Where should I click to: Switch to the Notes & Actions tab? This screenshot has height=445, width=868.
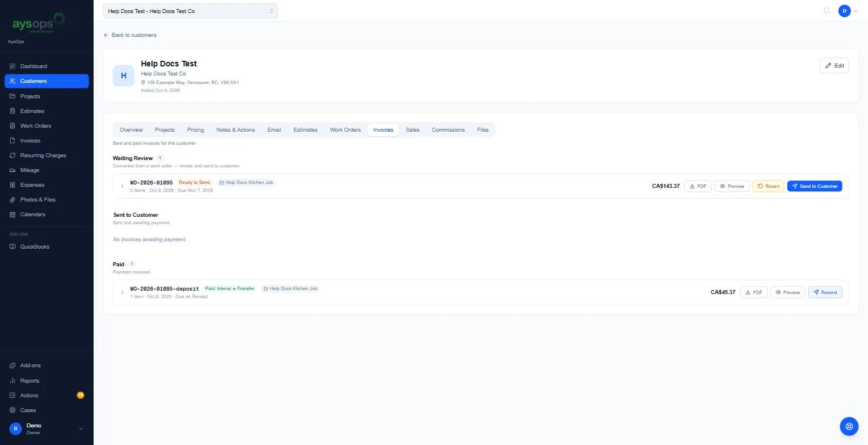coord(235,130)
